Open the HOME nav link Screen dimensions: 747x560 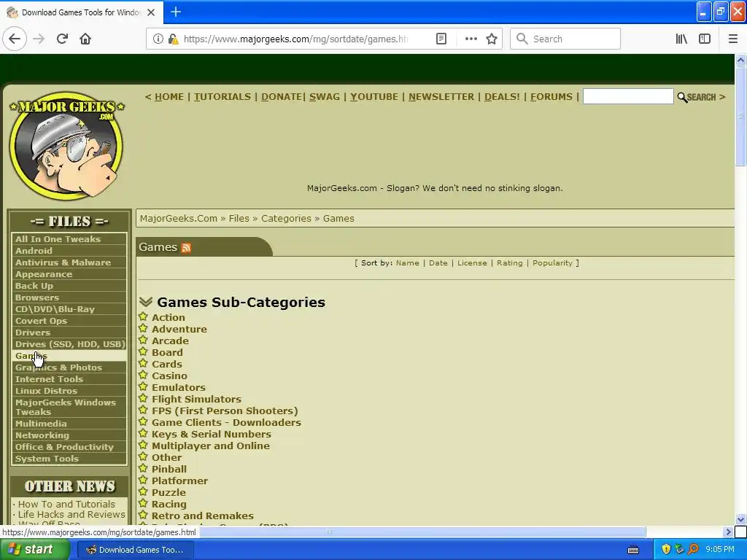click(169, 97)
